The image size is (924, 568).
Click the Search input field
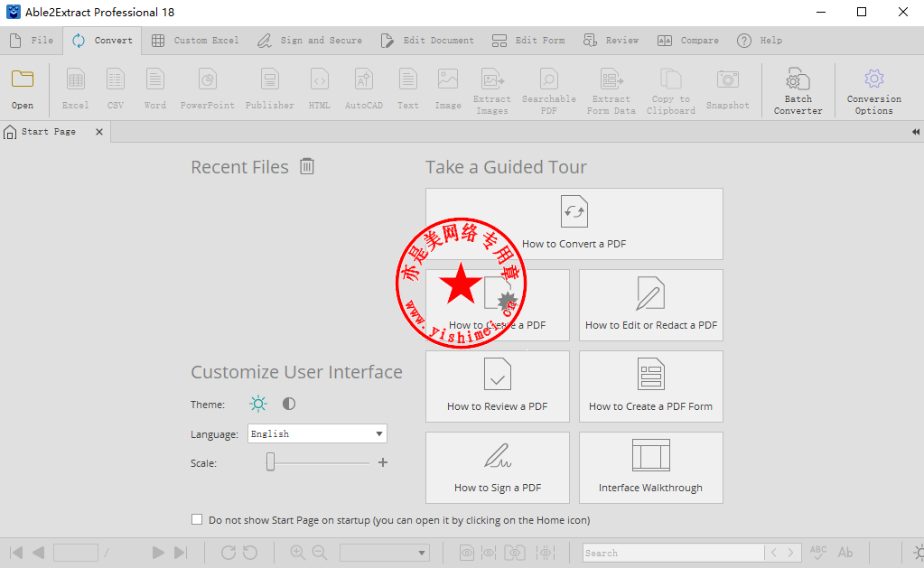[674, 553]
